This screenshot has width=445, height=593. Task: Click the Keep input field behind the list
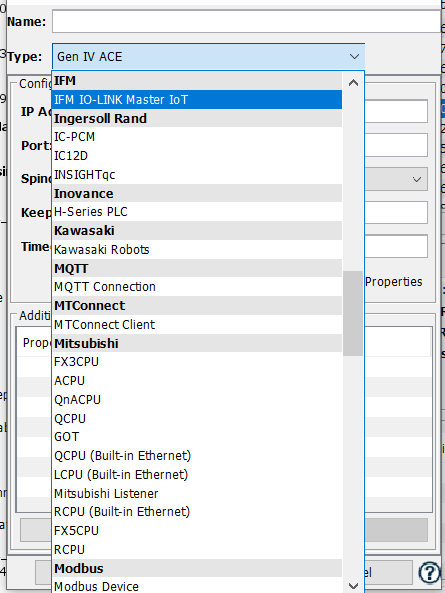click(x=396, y=213)
